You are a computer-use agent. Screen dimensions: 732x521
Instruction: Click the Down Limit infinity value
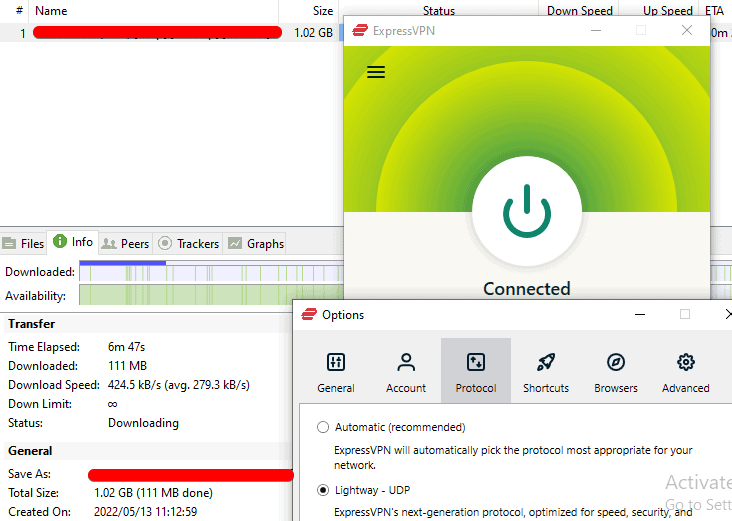[x=113, y=404]
